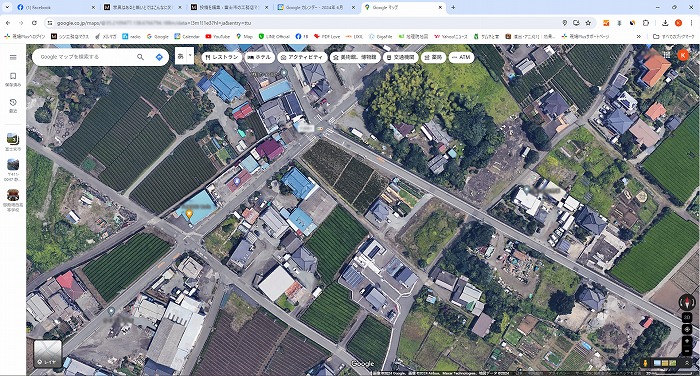The width and height of the screenshot is (700, 376).
Task: Reset map orientation with the compass
Action: coord(687,302)
